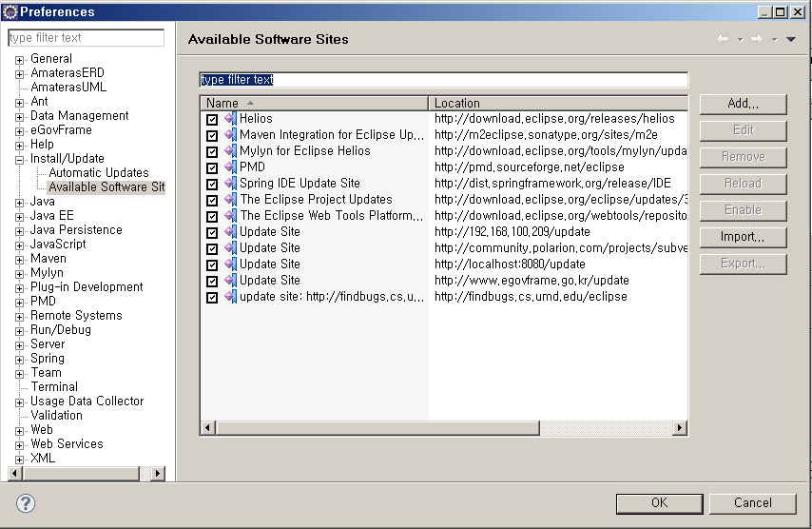
Task: Click the software sites filter text field
Action: (443, 80)
